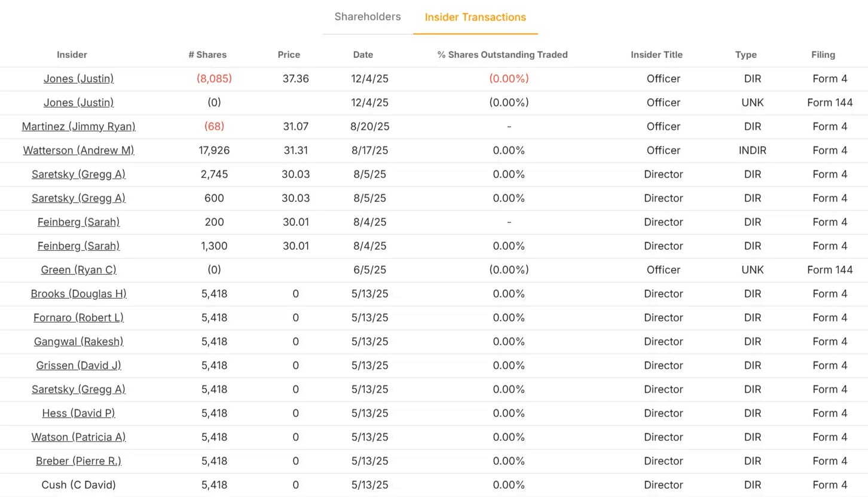View Fornaro (Robert L) insider details

pyautogui.click(x=78, y=318)
